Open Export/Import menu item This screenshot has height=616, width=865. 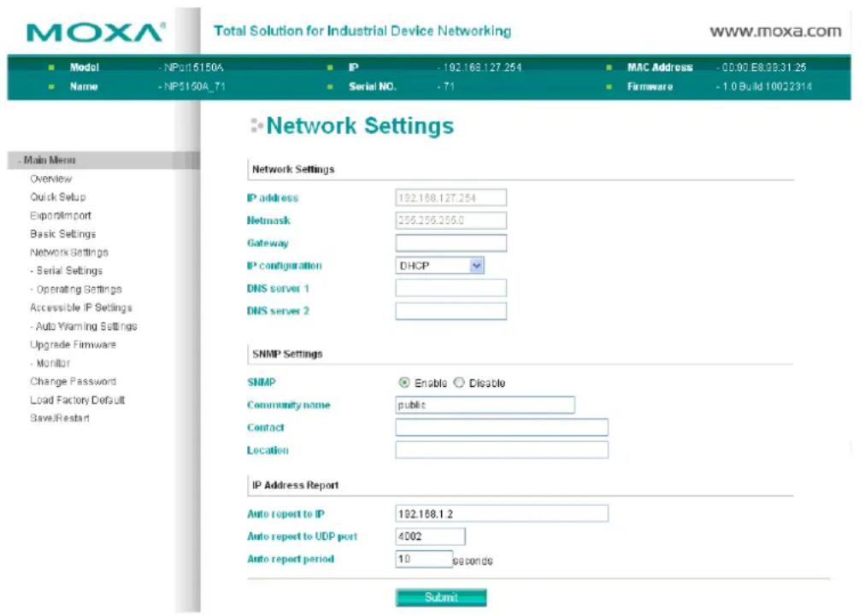pyautogui.click(x=61, y=215)
